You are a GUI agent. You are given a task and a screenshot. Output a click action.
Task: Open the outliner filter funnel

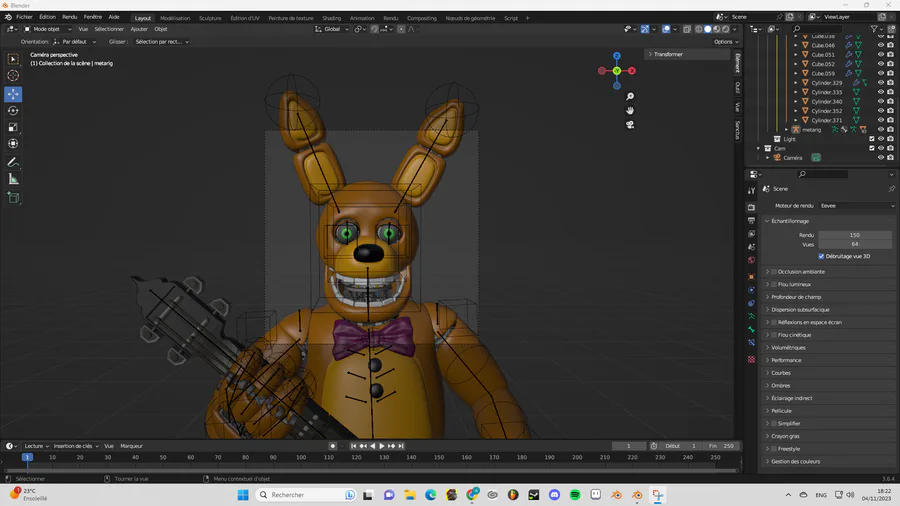point(874,29)
